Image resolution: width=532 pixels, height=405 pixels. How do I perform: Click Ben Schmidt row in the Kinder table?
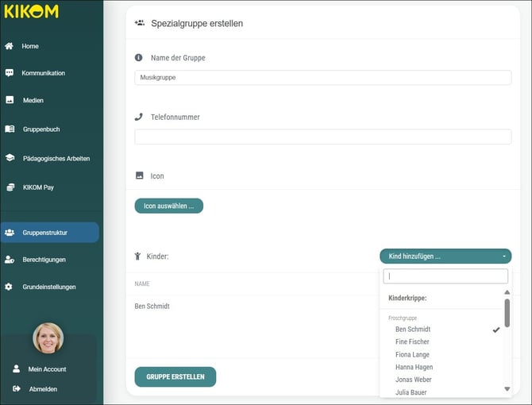point(152,307)
